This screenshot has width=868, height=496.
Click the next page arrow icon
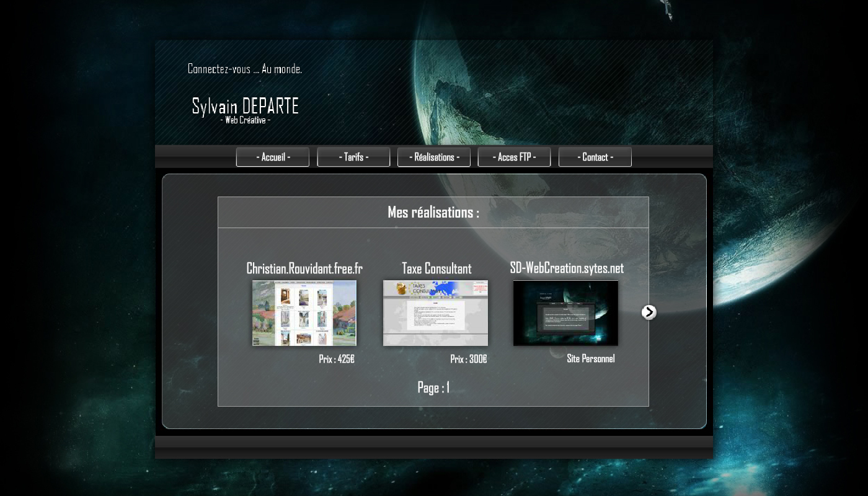[x=649, y=312]
